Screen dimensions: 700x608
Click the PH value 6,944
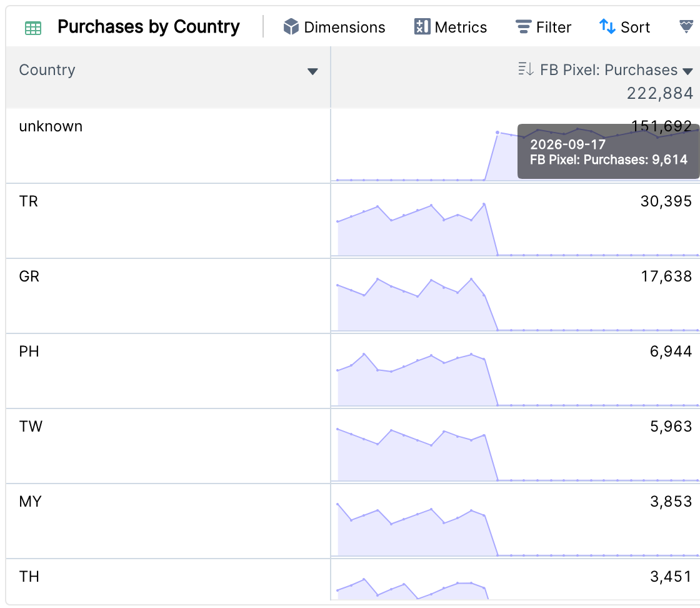[671, 351]
